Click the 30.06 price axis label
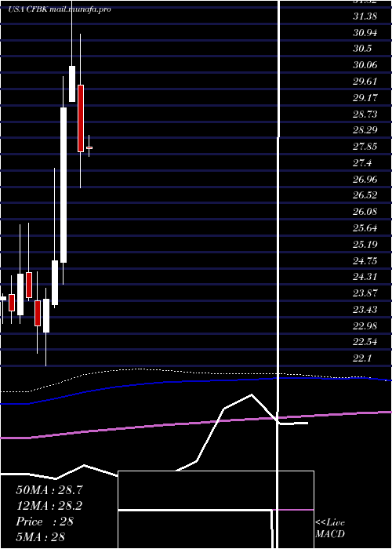392x549 pixels. pyautogui.click(x=365, y=65)
